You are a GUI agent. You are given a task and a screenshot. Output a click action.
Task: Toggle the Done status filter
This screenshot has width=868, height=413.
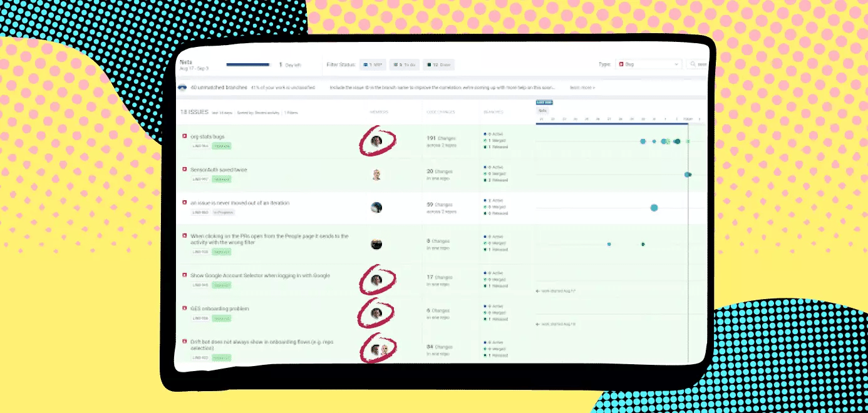tap(438, 64)
